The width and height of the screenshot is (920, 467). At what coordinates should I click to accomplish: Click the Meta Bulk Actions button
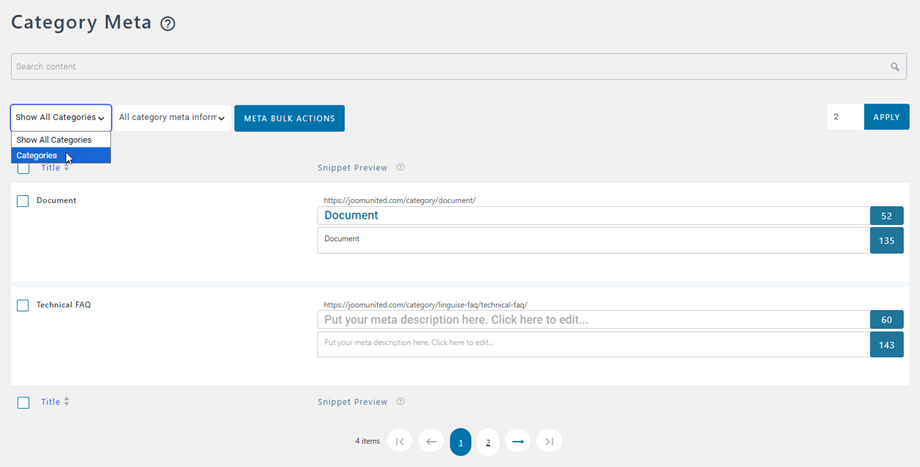click(x=289, y=118)
